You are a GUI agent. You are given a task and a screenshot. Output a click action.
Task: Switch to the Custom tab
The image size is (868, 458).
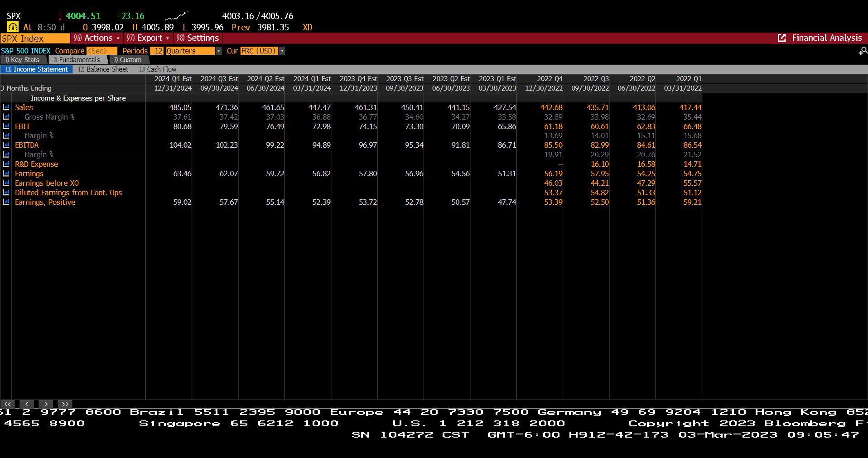[128, 60]
